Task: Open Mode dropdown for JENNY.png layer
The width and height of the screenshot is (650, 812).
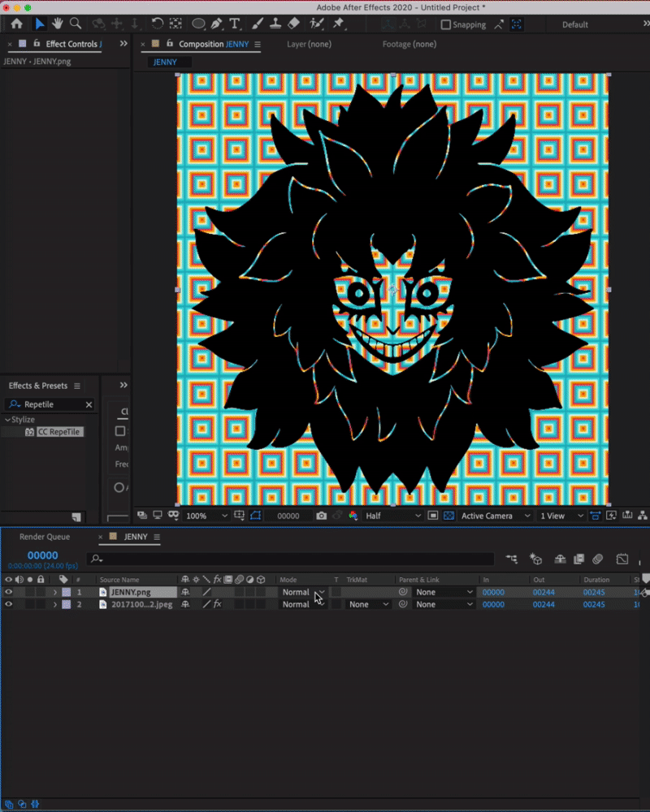Action: point(303,592)
